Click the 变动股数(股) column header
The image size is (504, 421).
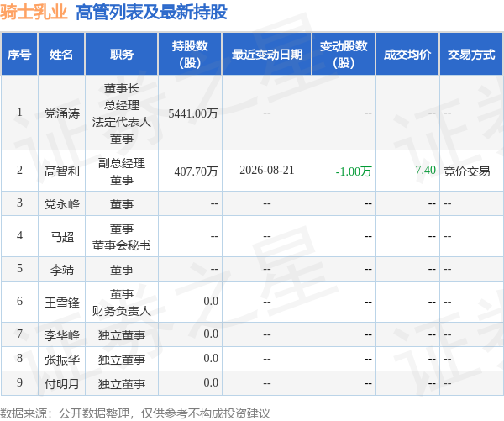344,54
